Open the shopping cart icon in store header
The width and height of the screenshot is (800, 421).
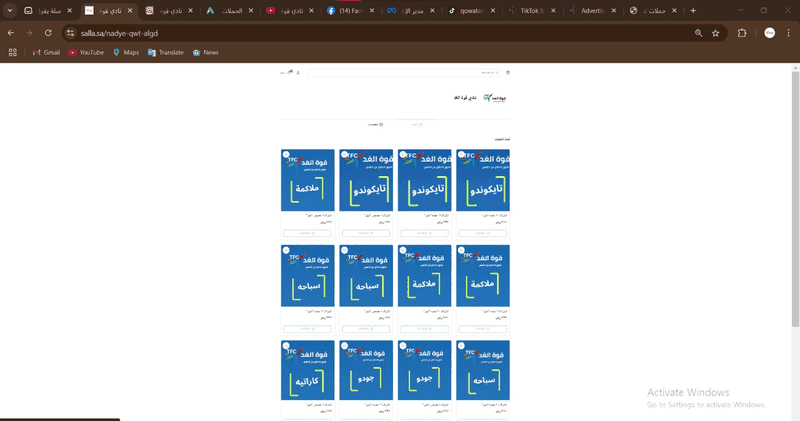pyautogui.click(x=290, y=72)
